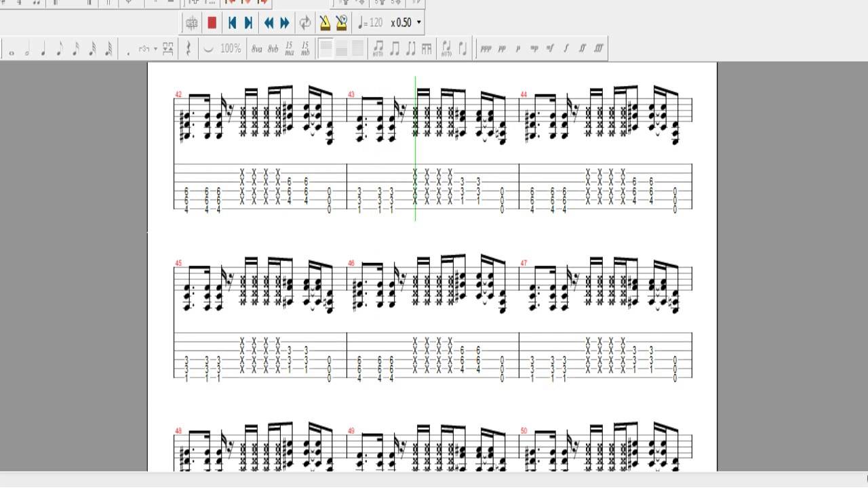Set dynamic to ff

(x=583, y=49)
